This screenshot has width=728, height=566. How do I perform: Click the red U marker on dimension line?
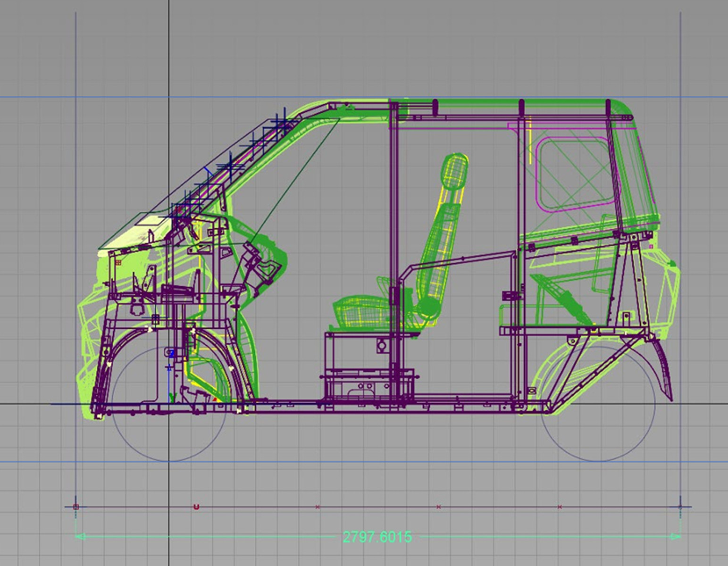click(x=196, y=507)
